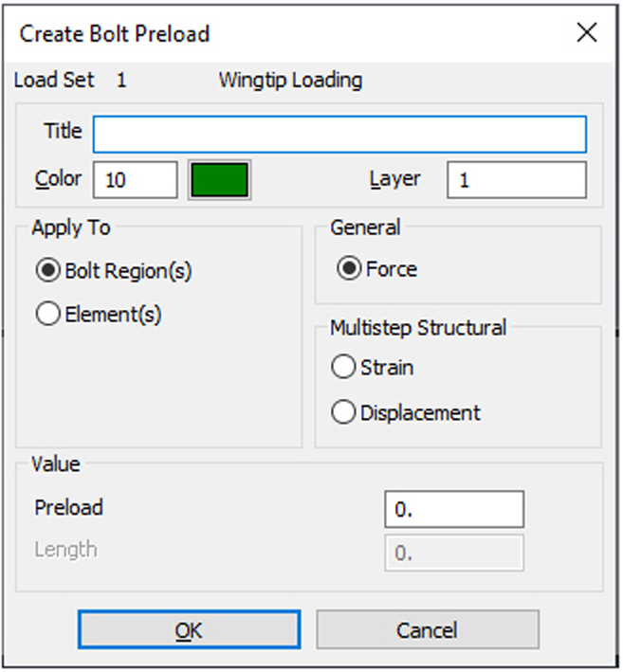
Task: Select the Element(s) radio option
Action: 47,316
